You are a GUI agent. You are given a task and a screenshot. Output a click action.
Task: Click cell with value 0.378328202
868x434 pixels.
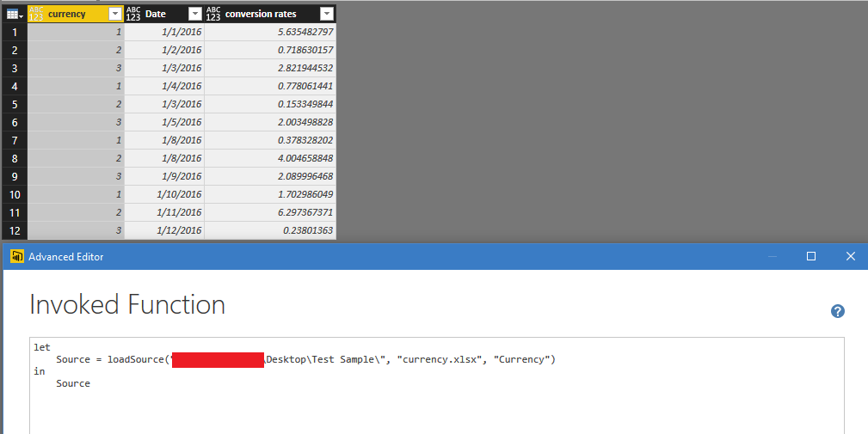270,140
